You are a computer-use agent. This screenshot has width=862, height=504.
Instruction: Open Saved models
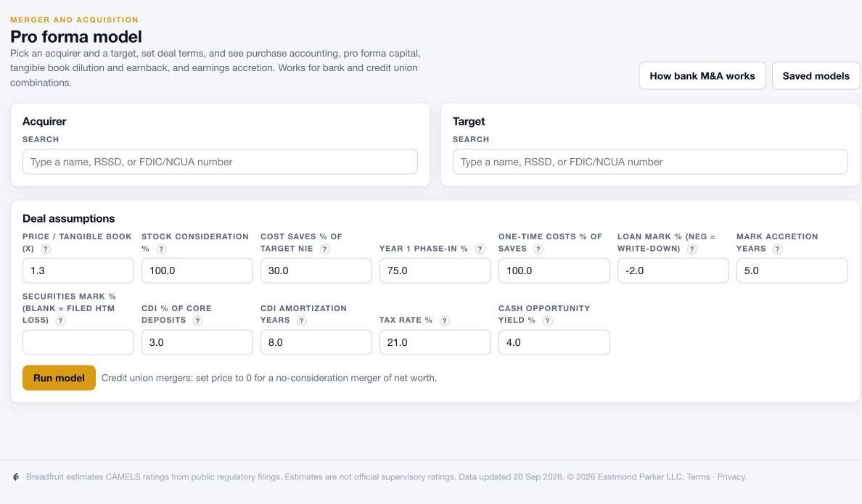[x=816, y=76]
